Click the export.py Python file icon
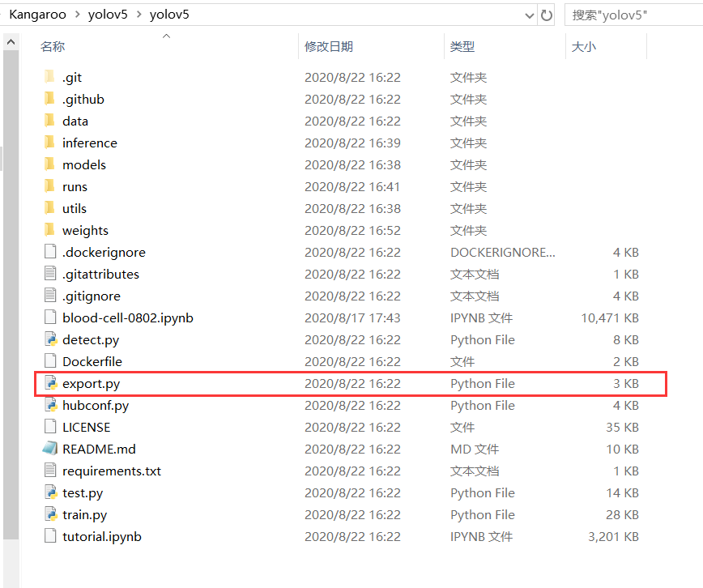The width and height of the screenshot is (703, 588). click(x=51, y=383)
